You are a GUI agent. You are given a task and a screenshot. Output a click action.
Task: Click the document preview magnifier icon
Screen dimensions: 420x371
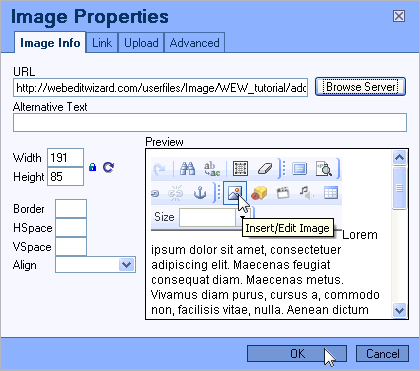[x=324, y=169]
